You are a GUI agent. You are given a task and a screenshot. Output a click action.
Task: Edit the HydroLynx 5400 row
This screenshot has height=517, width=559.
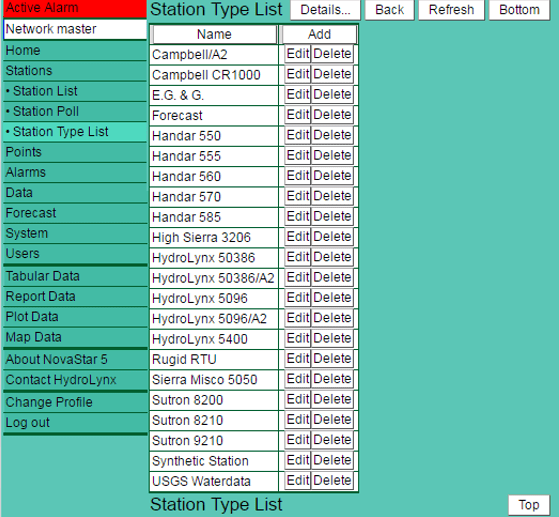coord(298,339)
